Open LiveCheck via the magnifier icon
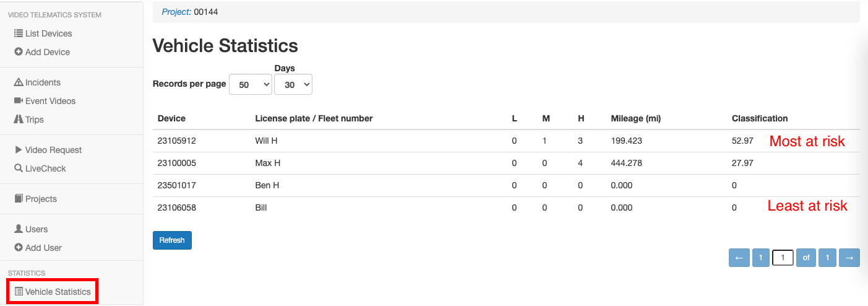The width and height of the screenshot is (868, 306). click(x=19, y=168)
